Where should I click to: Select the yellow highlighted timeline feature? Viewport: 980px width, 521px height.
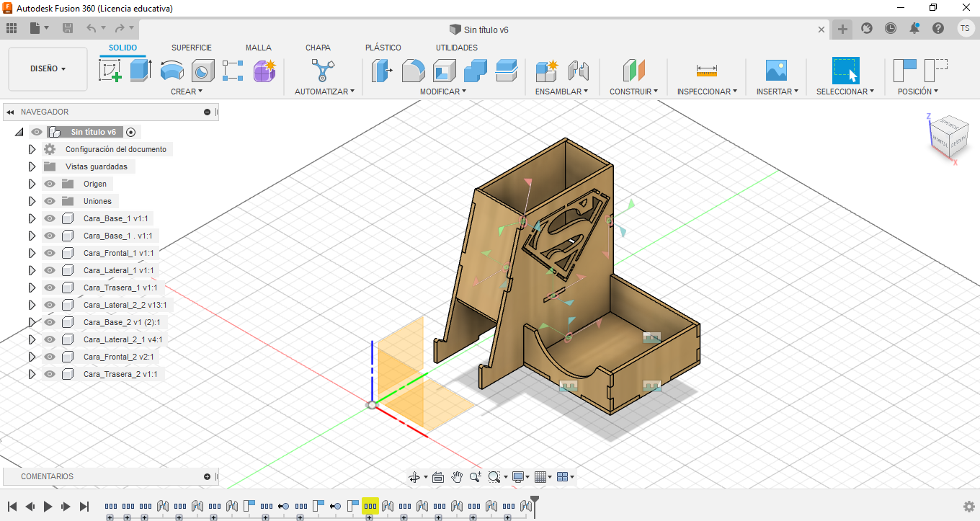pyautogui.click(x=370, y=506)
